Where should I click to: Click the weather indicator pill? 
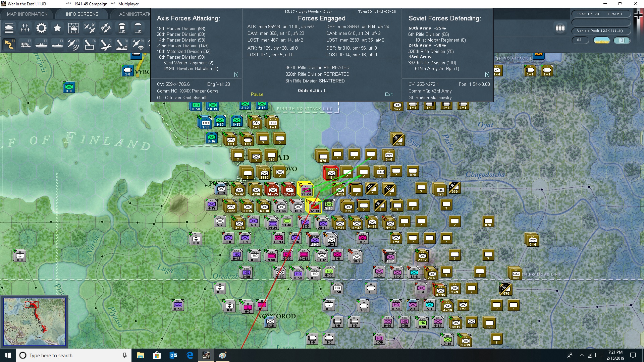point(601,40)
